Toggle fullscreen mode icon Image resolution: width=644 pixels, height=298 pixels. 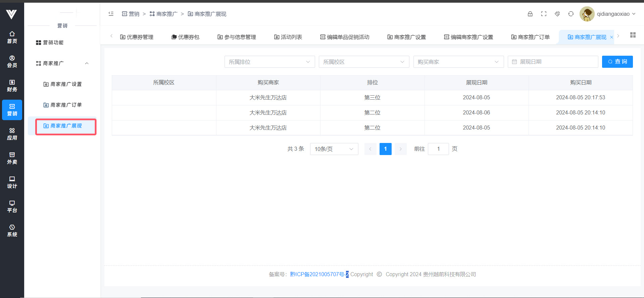[544, 14]
